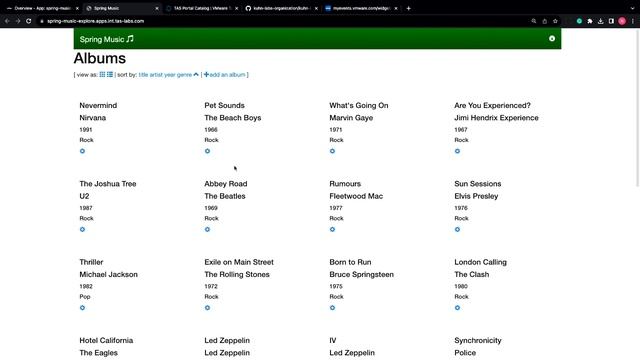Open browser downloads icon

(600, 21)
